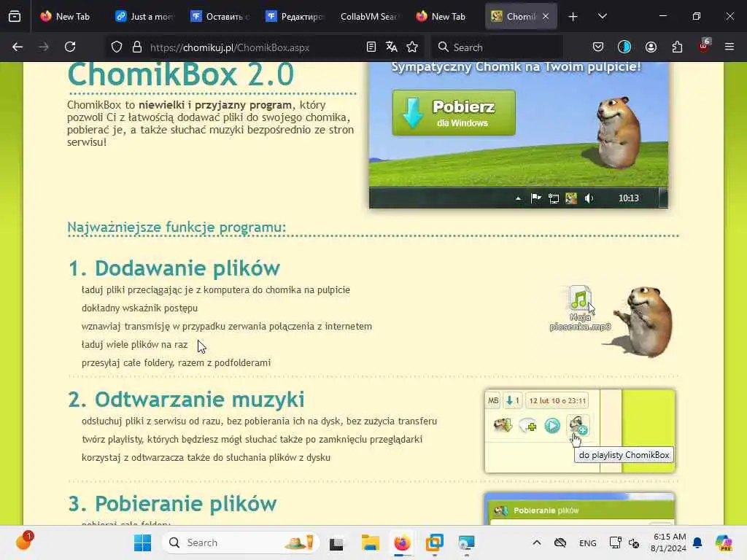Screen dimensions: 747x560
Task: Open the Firefox account icon
Action: (651, 47)
